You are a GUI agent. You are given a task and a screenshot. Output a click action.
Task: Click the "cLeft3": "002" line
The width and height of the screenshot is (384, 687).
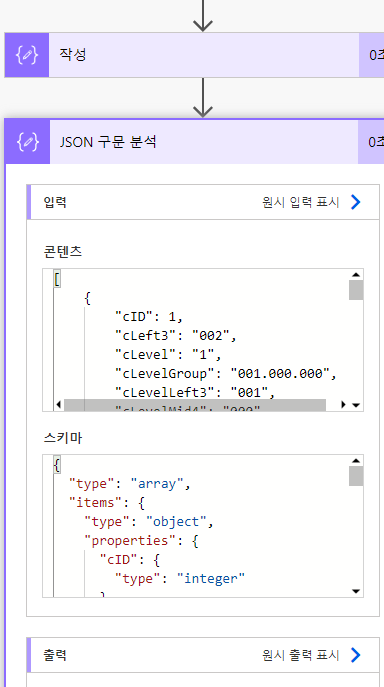(x=176, y=336)
